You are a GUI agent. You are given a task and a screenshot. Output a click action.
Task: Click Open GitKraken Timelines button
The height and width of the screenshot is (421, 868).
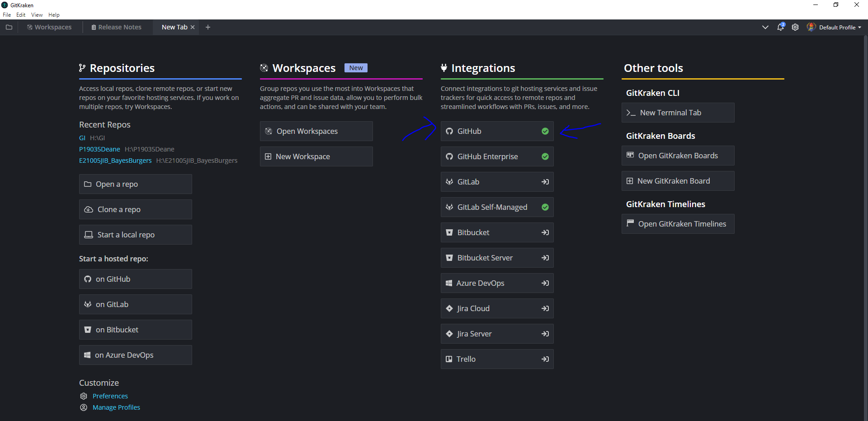678,224
